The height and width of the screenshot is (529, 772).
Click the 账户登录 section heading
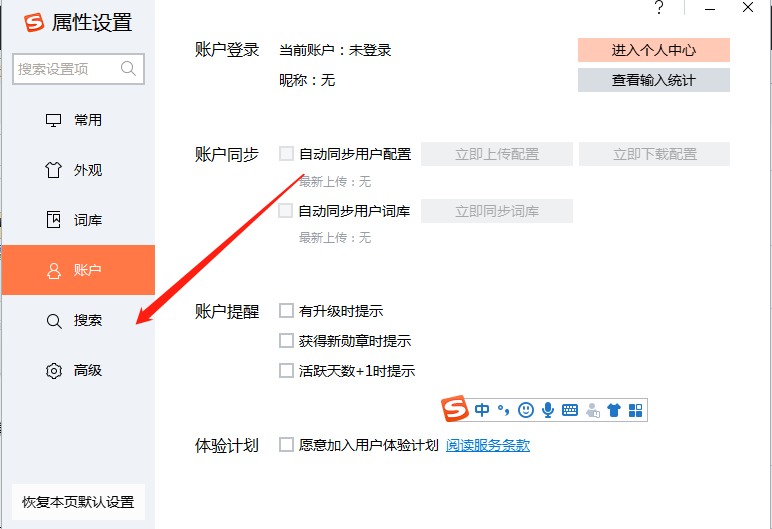point(227,50)
